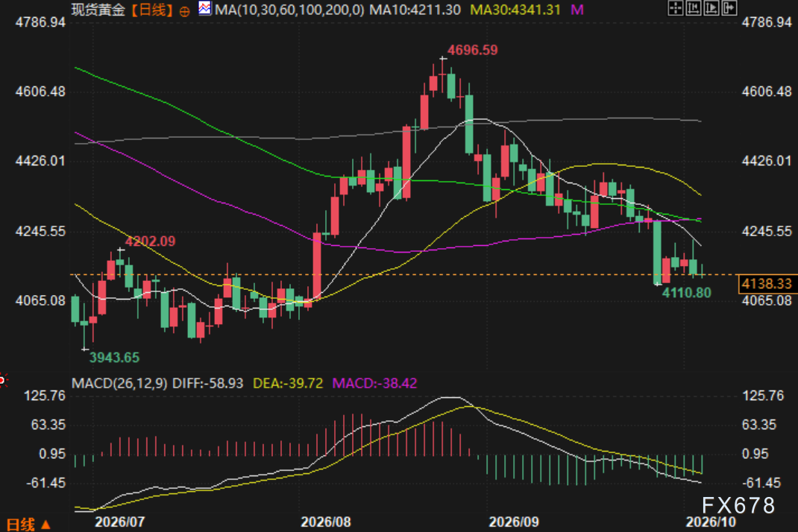Click the magenta M indicator label in the header
This screenshot has height=532, width=798.
point(576,10)
